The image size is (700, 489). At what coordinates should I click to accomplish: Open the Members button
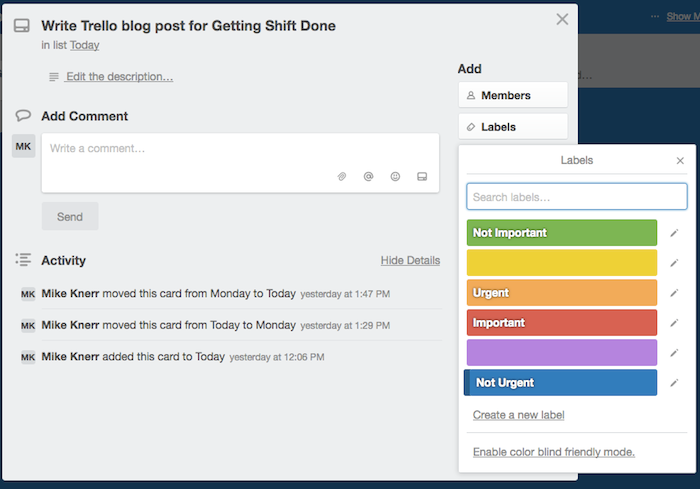click(513, 95)
